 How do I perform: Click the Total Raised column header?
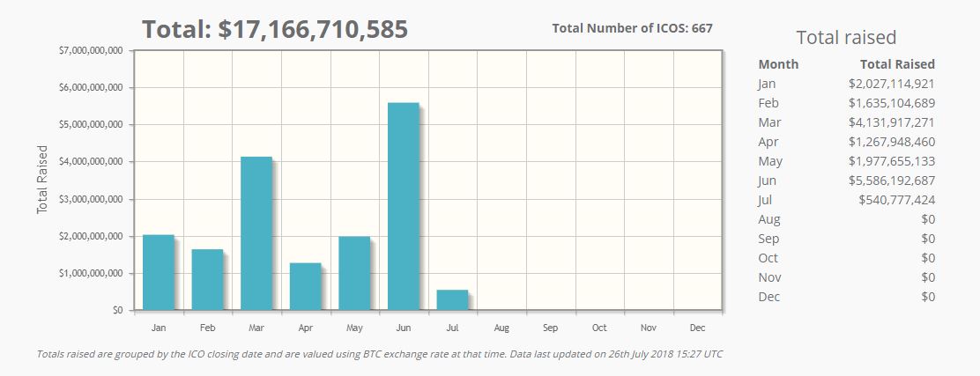(897, 64)
